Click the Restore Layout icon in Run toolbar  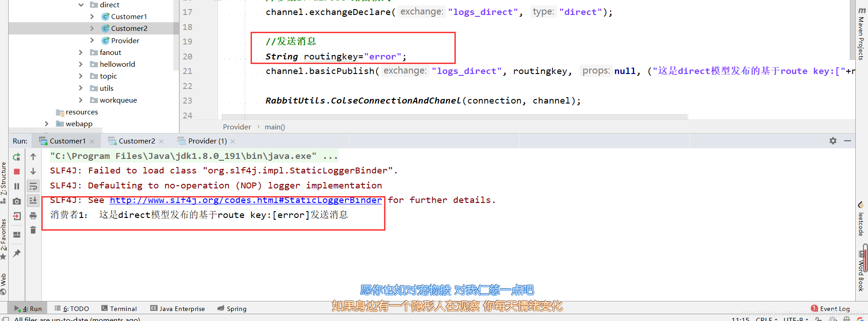(17, 234)
